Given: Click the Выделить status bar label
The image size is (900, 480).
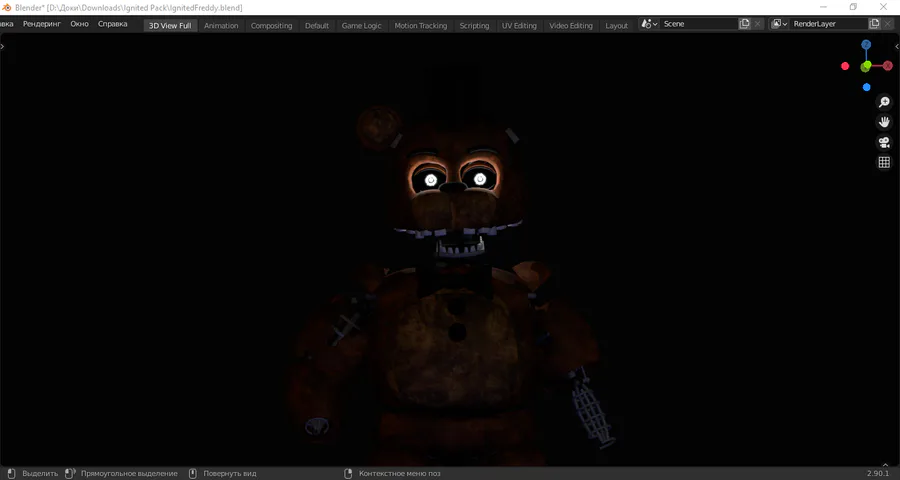Looking at the screenshot, I should (x=40, y=474).
